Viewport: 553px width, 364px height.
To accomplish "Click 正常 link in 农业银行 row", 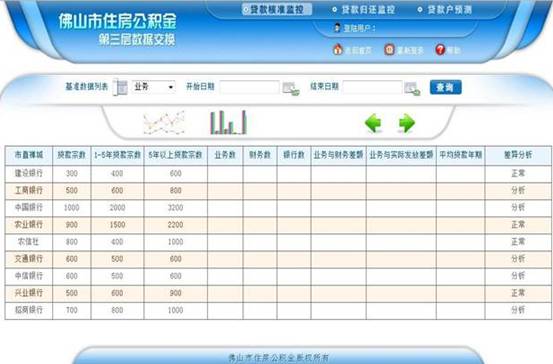I will (518, 224).
